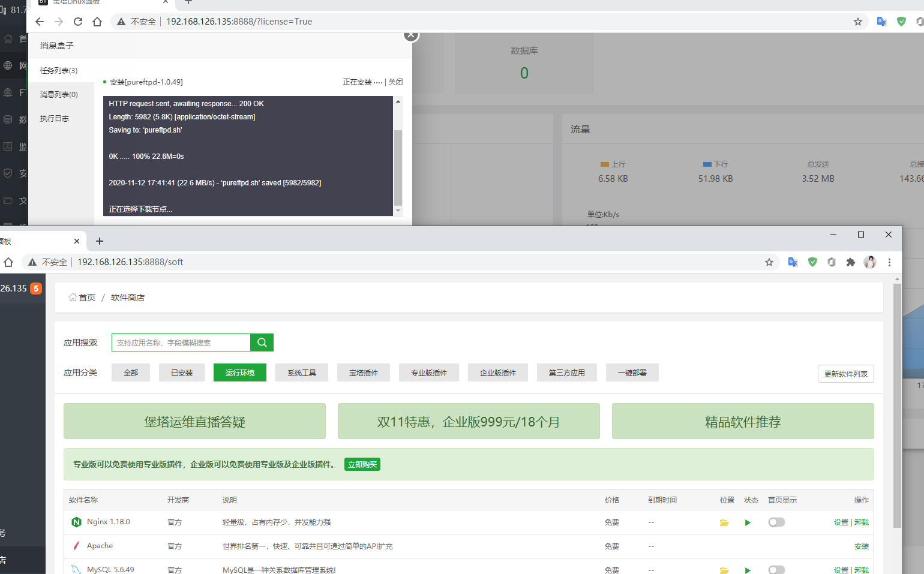Select 宝塔插件 category
The image size is (924, 574).
pyautogui.click(x=364, y=372)
